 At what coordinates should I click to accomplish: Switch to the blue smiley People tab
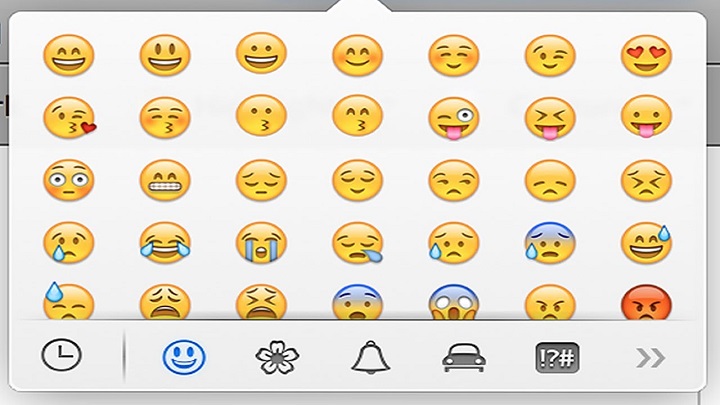point(184,357)
